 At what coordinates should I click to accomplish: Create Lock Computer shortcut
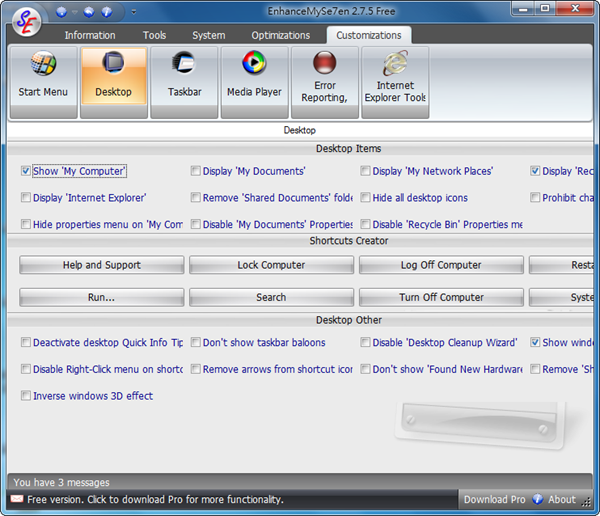[x=271, y=265]
